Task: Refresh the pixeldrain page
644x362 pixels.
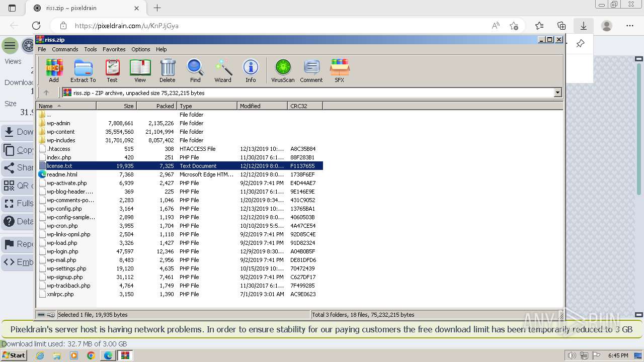Action: click(36, 26)
